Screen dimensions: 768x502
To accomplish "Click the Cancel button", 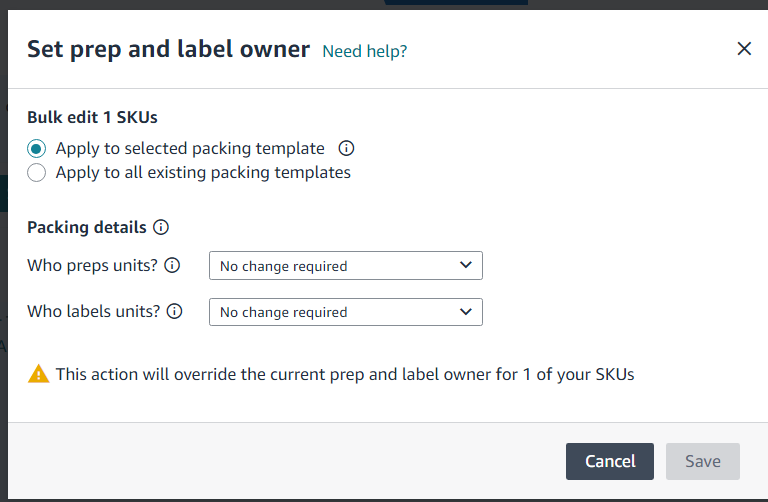I will tap(610, 461).
